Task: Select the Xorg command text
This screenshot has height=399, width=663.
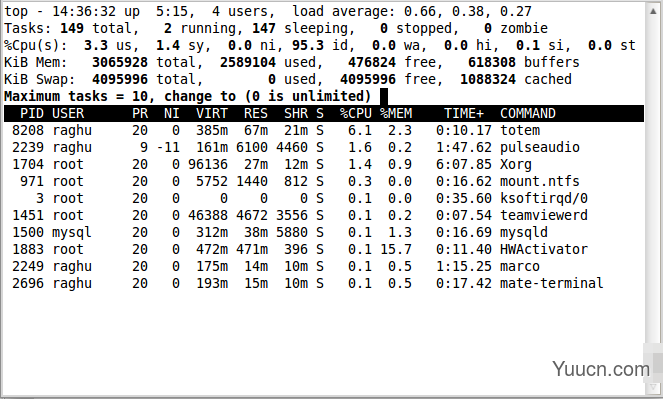Action: [x=515, y=164]
